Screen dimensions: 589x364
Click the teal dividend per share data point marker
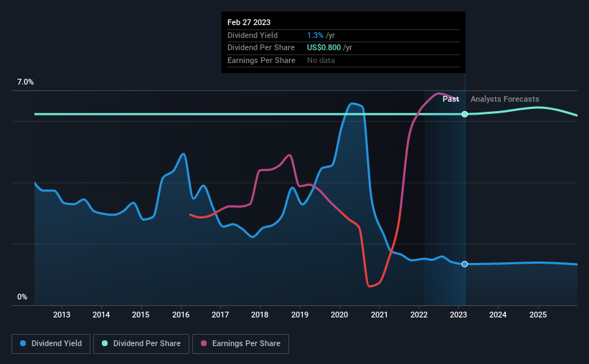pos(465,114)
